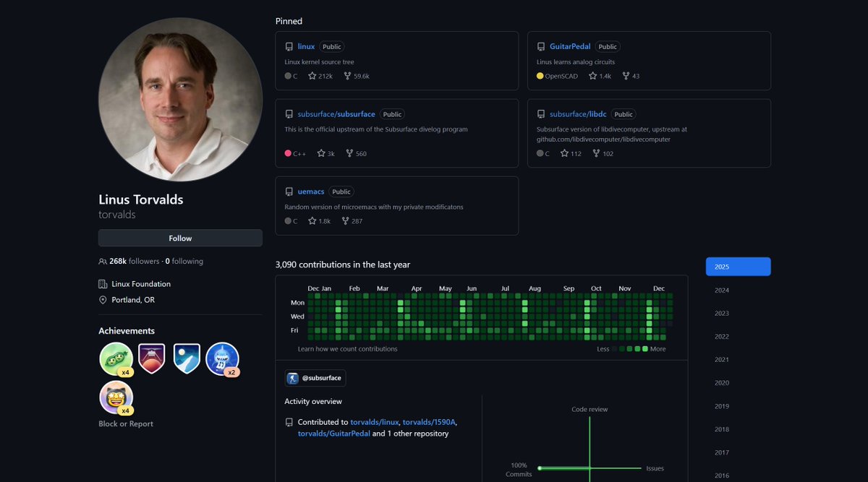
Task: Open the subsurface/libdc repository link
Action: coord(578,114)
